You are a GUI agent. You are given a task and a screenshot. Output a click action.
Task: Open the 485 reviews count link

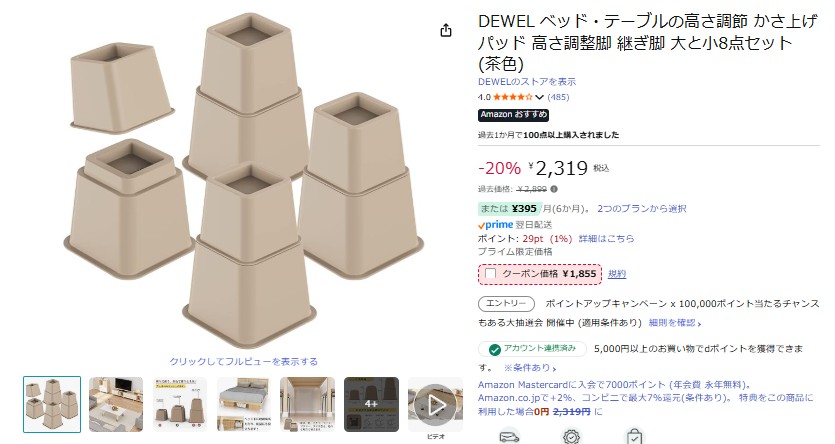tap(558, 97)
